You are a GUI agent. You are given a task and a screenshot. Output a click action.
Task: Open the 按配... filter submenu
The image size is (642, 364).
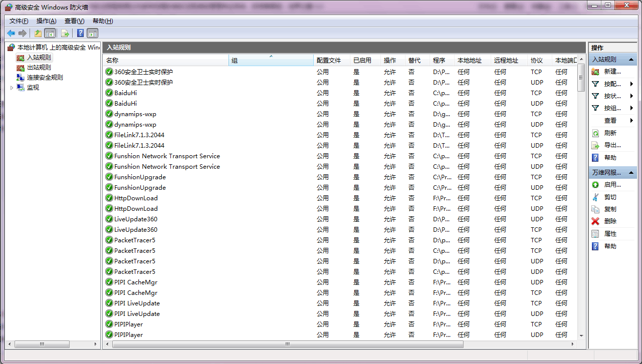pos(612,84)
